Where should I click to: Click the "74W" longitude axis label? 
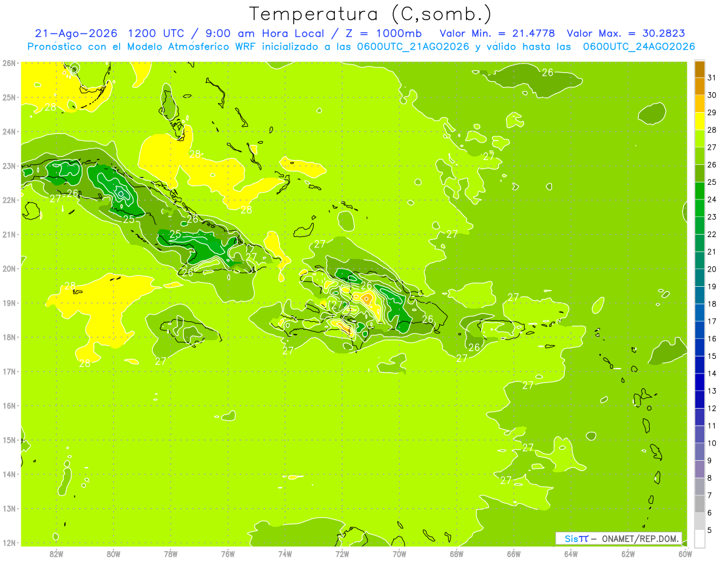(285, 554)
